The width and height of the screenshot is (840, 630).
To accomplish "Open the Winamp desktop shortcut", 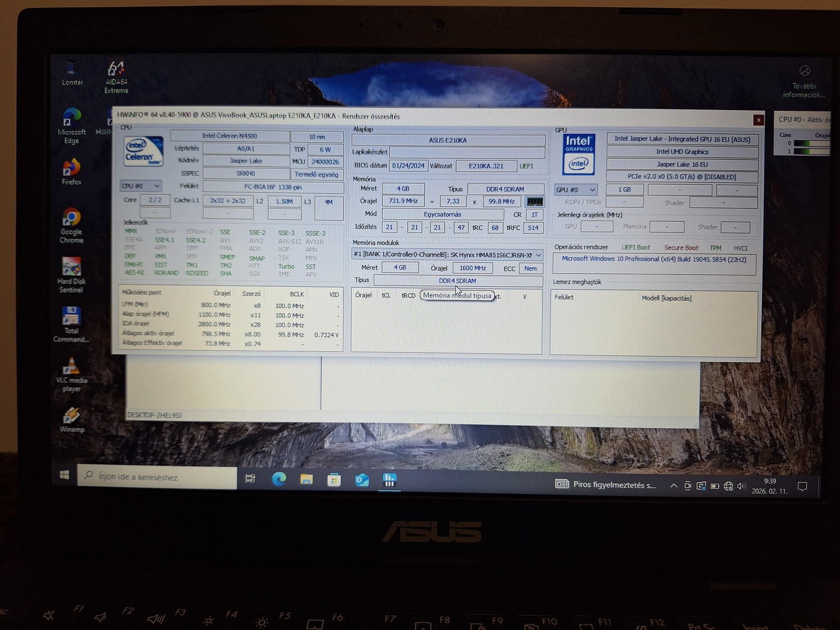I will point(71,420).
